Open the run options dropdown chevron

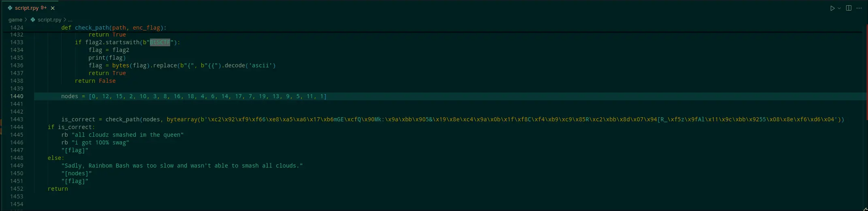click(838, 8)
